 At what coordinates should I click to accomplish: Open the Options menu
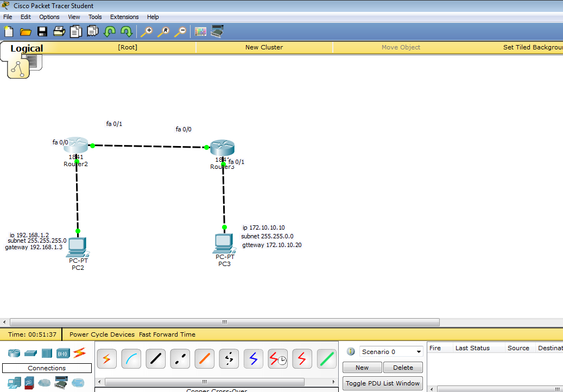(49, 17)
